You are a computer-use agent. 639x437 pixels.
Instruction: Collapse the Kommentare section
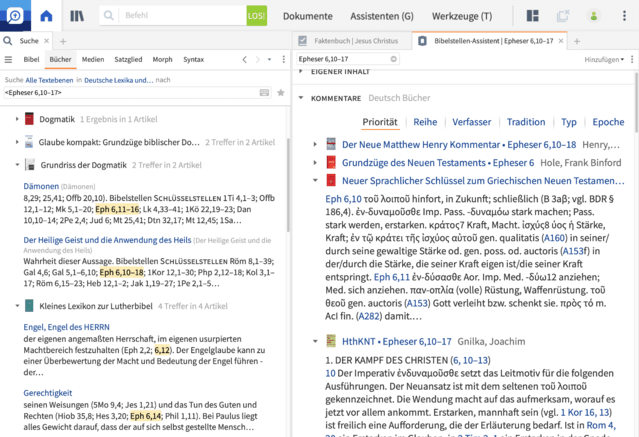pos(301,100)
